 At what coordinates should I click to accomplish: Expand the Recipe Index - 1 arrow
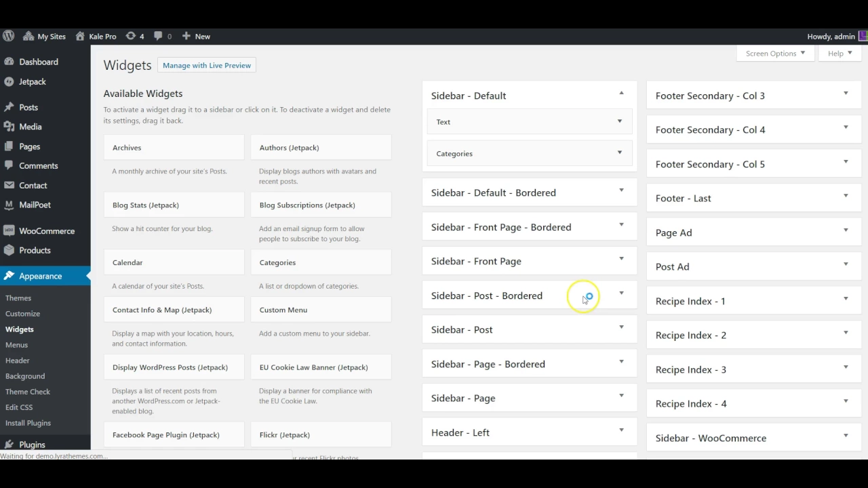tap(846, 299)
